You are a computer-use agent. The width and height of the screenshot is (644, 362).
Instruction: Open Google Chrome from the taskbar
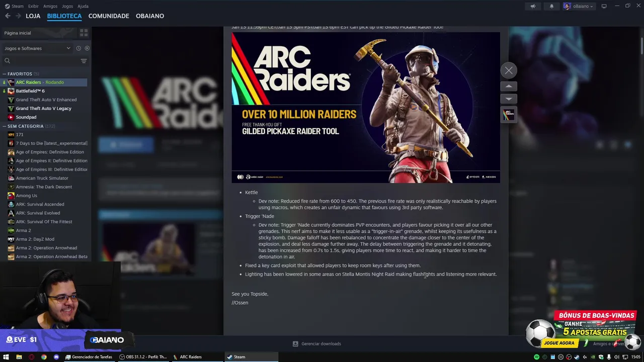(44, 357)
